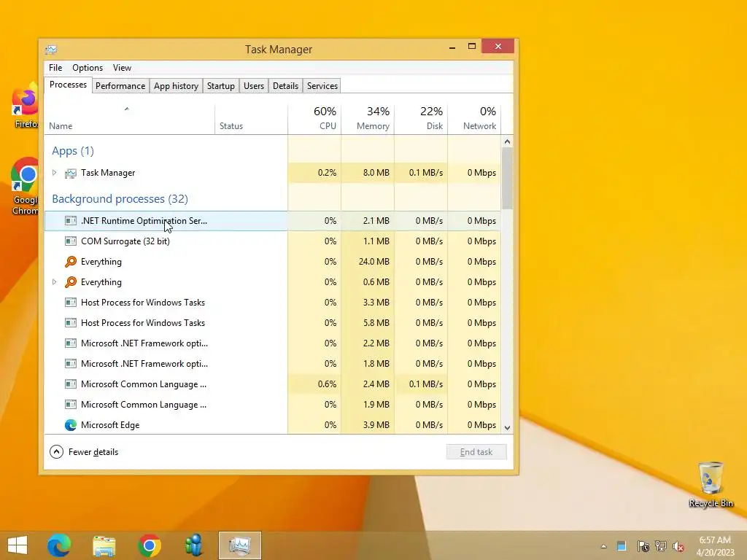Sort by the Disk column header
The height and width of the screenshot is (560, 747).
click(421, 118)
